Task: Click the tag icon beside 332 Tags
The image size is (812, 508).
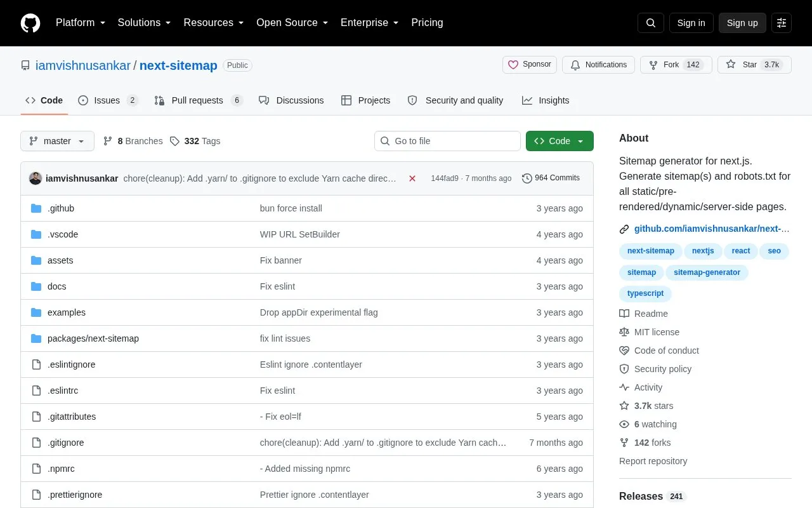Action: click(x=175, y=141)
